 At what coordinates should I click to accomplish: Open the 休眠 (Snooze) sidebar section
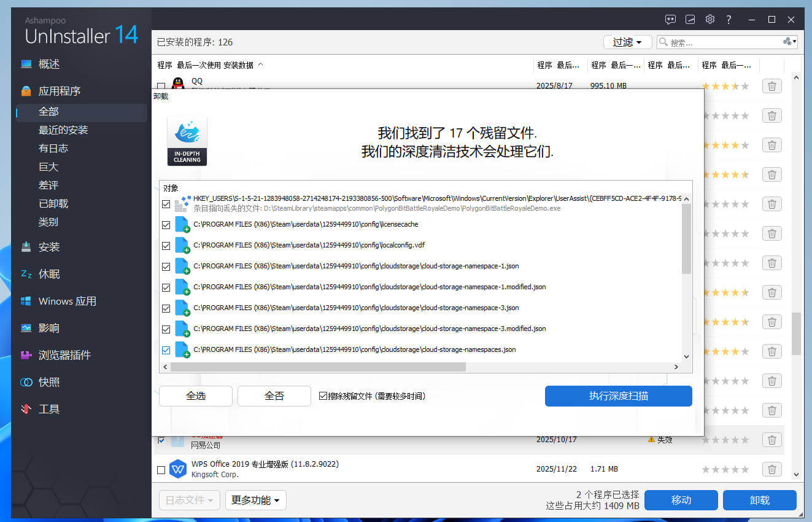[x=49, y=274]
